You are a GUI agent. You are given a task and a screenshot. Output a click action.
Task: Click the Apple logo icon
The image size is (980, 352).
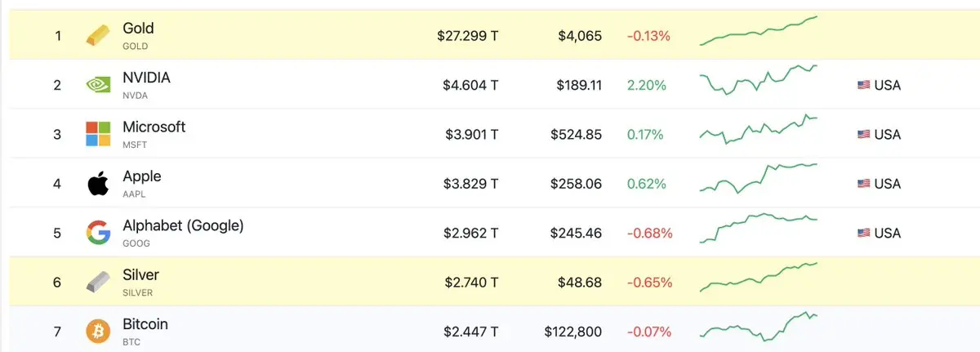click(97, 184)
